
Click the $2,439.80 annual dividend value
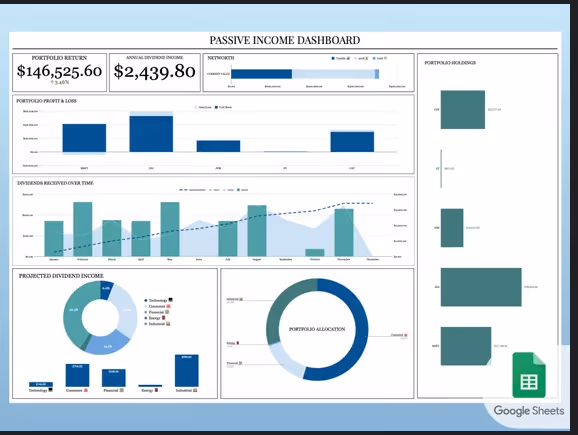tap(154, 71)
